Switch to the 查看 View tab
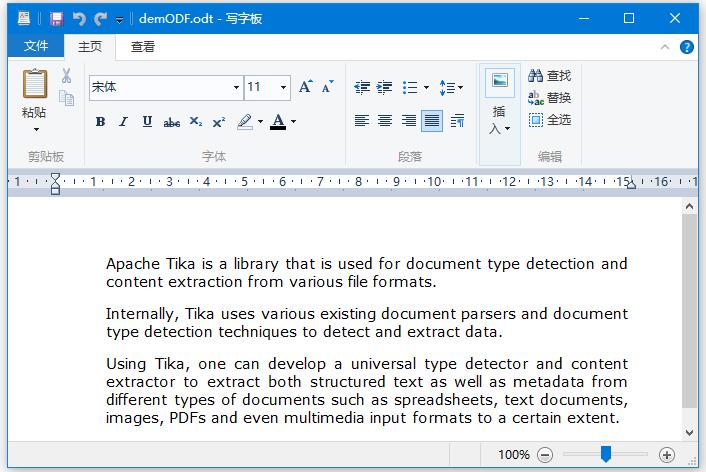Screen dimensions: 706x472 (143, 46)
